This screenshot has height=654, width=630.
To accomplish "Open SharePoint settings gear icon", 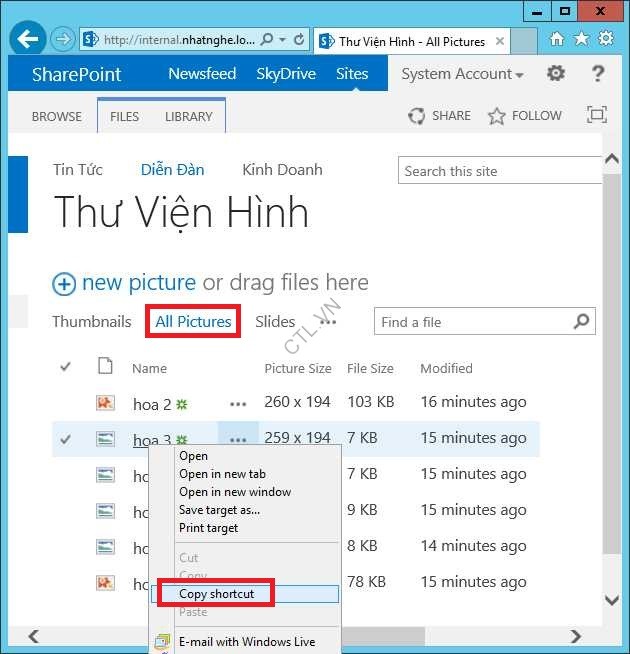I will tap(556, 74).
